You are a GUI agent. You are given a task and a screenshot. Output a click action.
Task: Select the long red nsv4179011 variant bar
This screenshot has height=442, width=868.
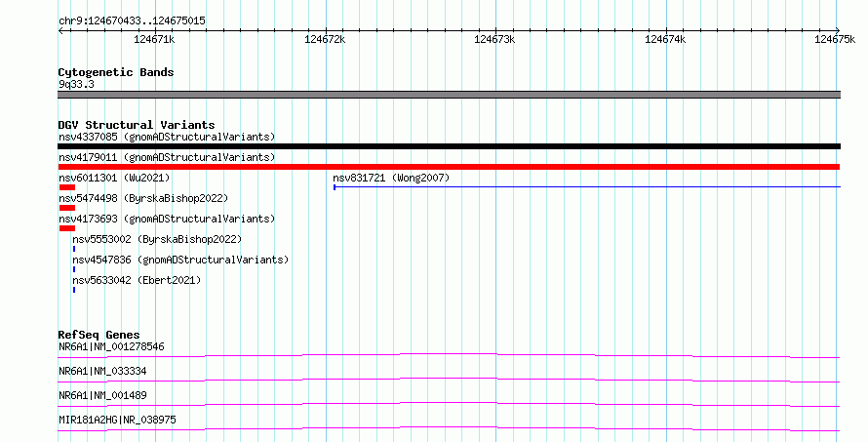449,167
